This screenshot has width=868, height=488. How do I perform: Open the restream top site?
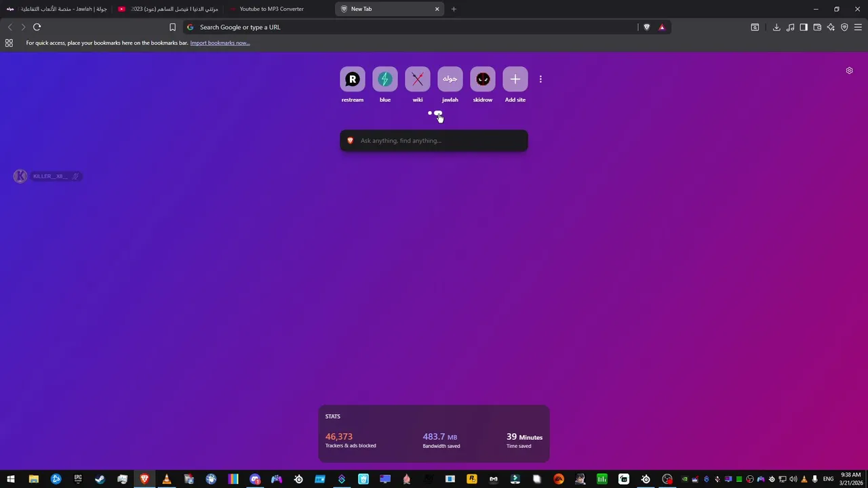click(x=353, y=85)
